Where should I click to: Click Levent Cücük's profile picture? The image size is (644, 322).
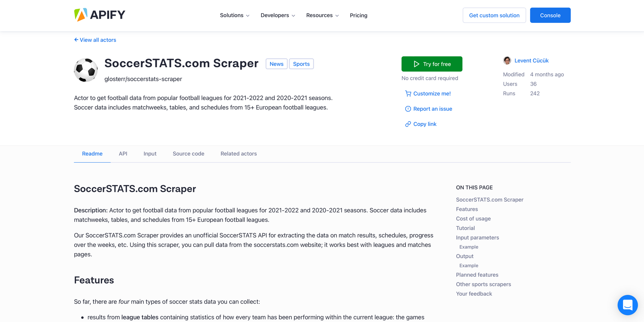click(507, 60)
